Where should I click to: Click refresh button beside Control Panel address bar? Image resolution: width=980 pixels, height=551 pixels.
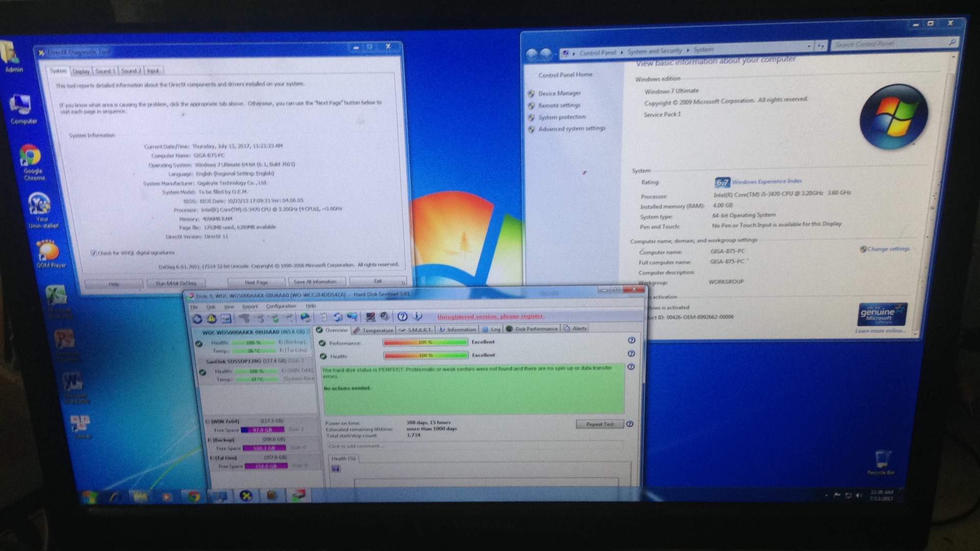pos(821,46)
